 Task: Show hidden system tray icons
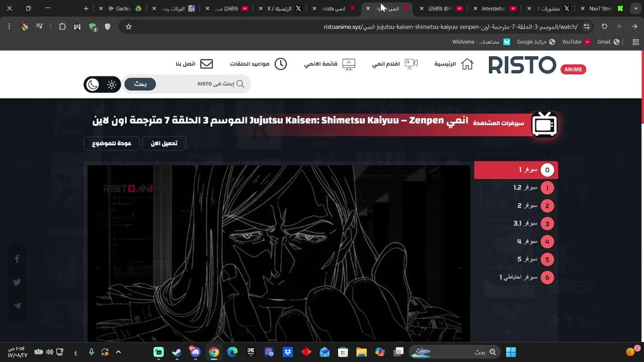[118, 352]
